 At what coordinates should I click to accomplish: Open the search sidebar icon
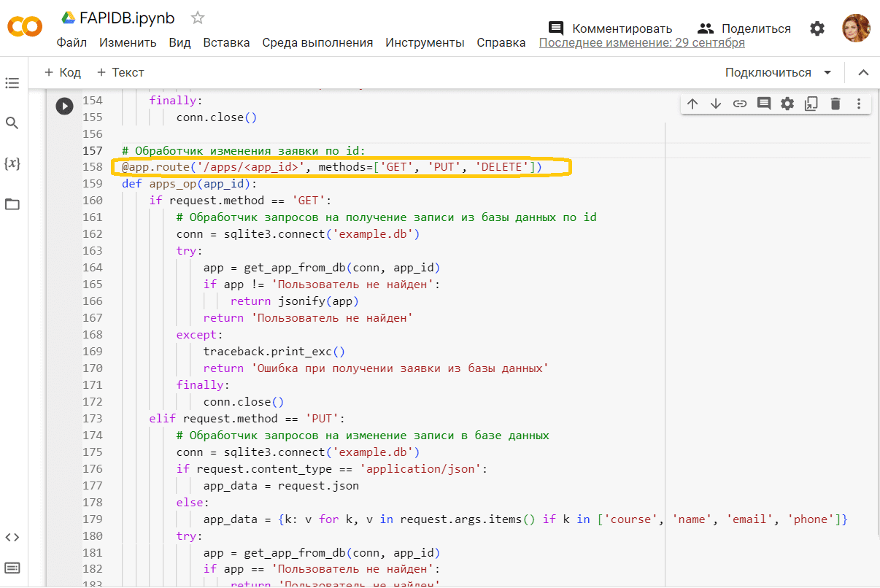[12, 123]
